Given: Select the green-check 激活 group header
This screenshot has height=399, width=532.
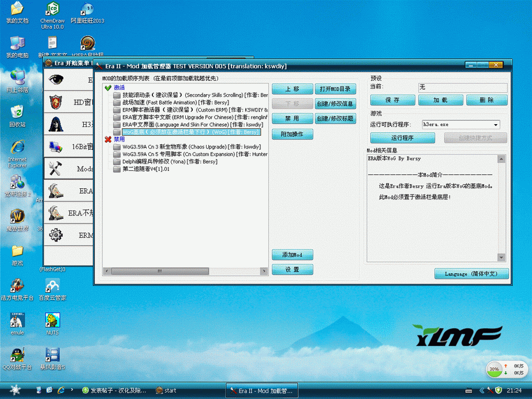Looking at the screenshot, I should point(119,88).
